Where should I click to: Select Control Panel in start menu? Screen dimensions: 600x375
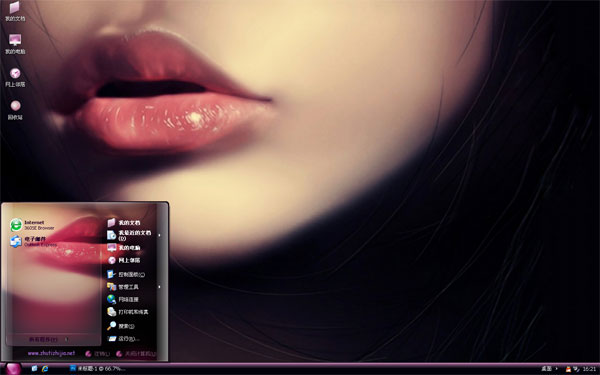coord(126,274)
